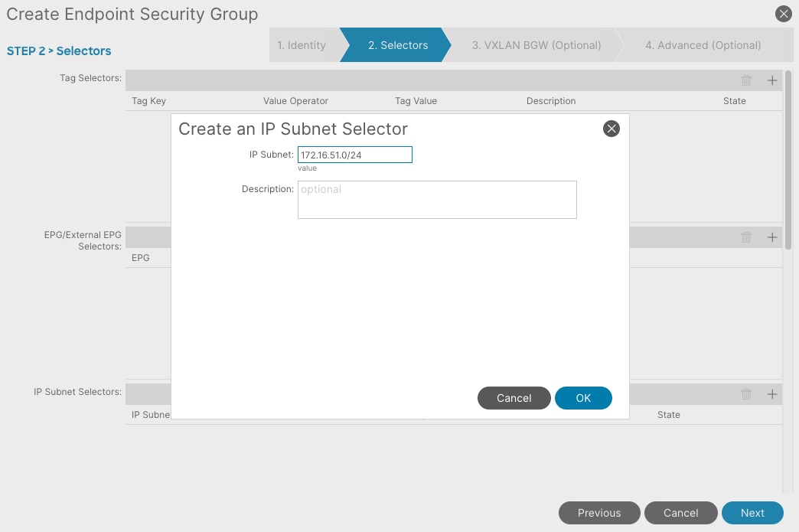799x532 pixels.
Task: Jump to 3. VXLAN BGW (Optional) step
Action: [536, 45]
